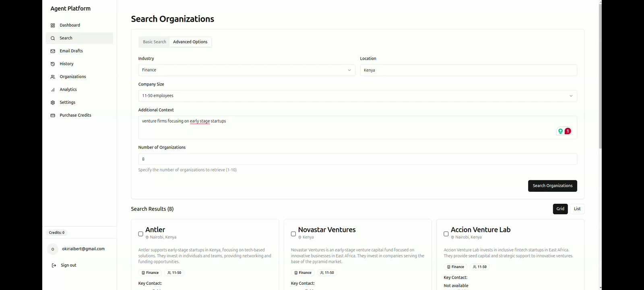Click building icon in Antler Finance tag
The width and height of the screenshot is (644, 290).
[x=143, y=273]
